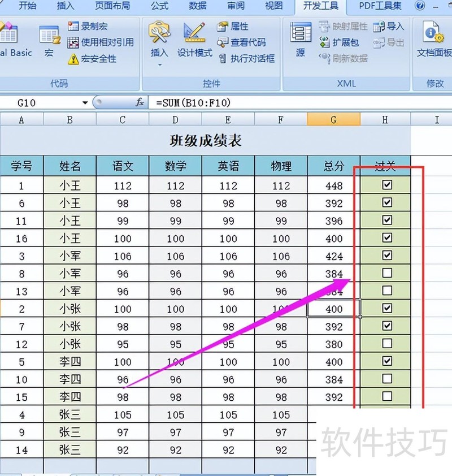The image size is (452, 476).
Task: Switch to the 插入 ribbon tab
Action: click(65, 6)
